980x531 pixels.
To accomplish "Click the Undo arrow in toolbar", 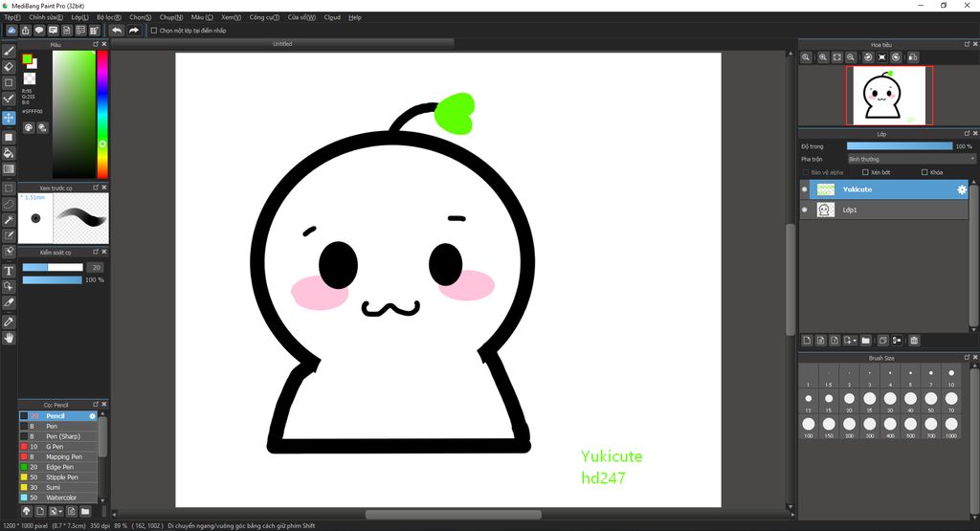I will (x=117, y=30).
